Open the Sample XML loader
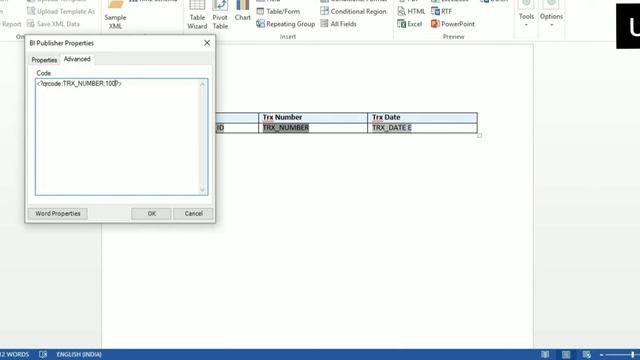Viewport: 640px width, 360px height. 115,15
